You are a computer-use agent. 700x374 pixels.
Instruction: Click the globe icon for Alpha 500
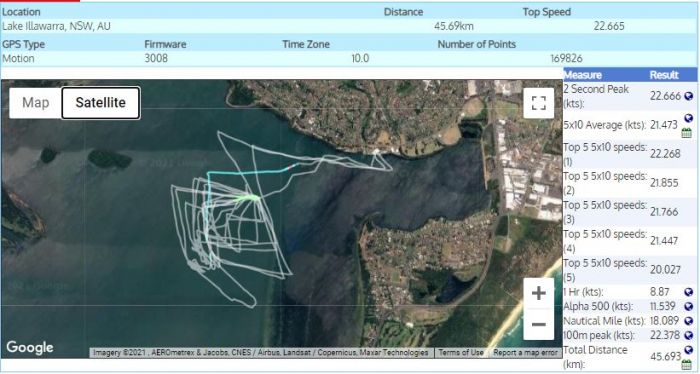point(688,306)
